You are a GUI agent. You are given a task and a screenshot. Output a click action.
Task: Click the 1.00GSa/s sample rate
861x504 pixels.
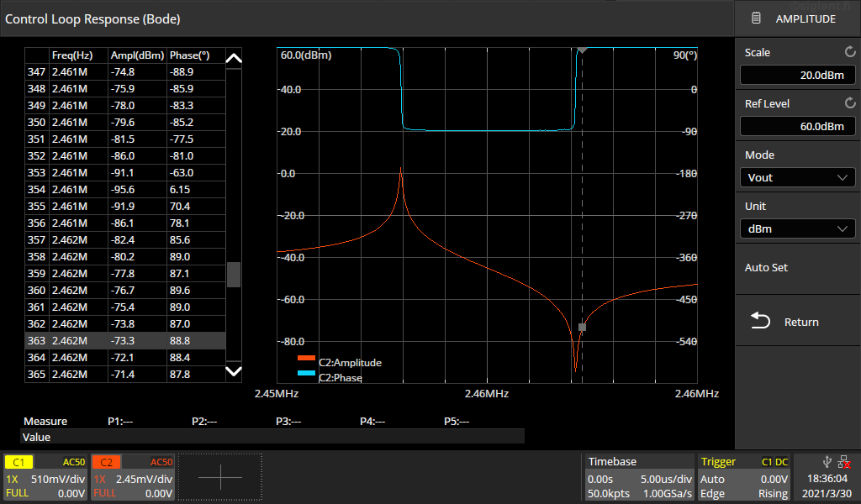667,494
